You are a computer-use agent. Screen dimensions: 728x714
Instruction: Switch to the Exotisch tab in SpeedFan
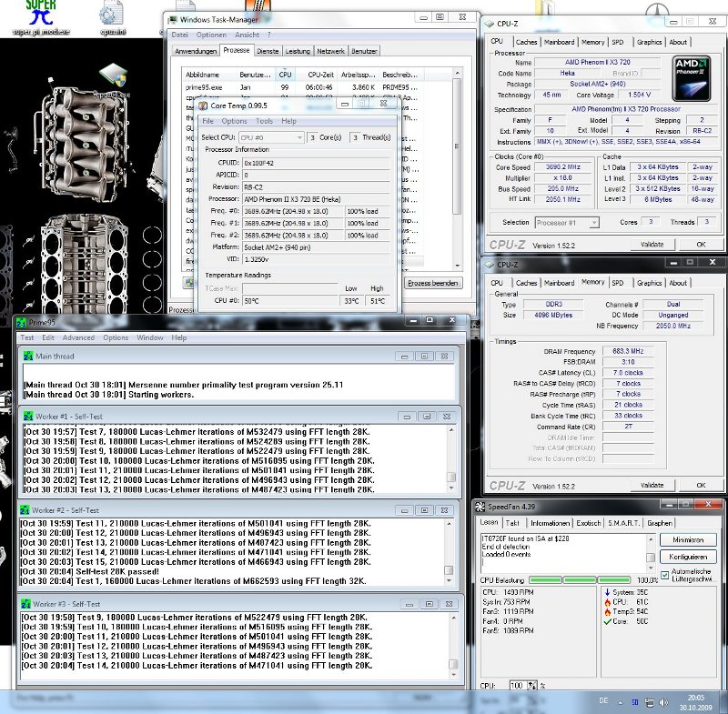click(x=588, y=523)
